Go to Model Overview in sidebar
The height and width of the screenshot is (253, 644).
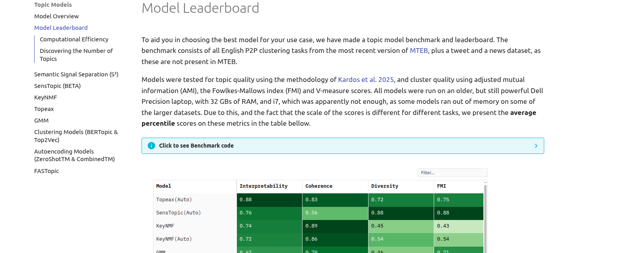56,16
